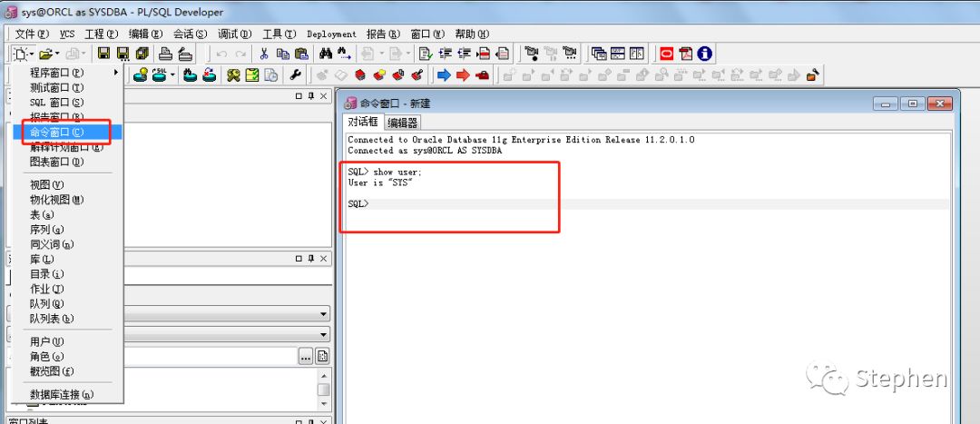This screenshot has width=980, height=424.
Task: Click the crossed-tools Preferences icon
Action: pos(233,75)
